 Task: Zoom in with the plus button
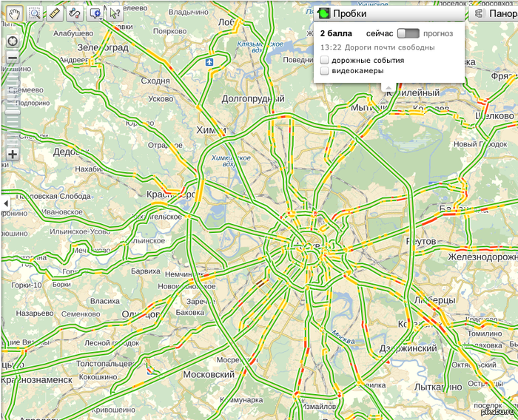(x=12, y=154)
